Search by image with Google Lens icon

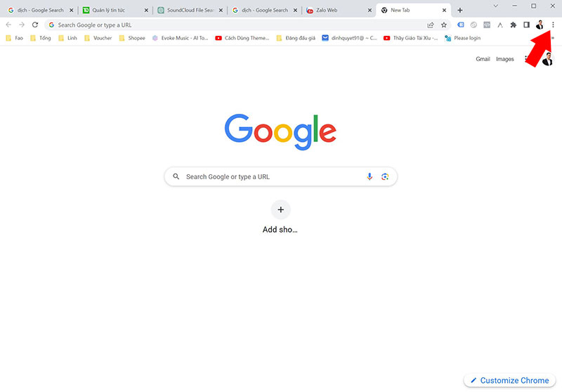385,176
